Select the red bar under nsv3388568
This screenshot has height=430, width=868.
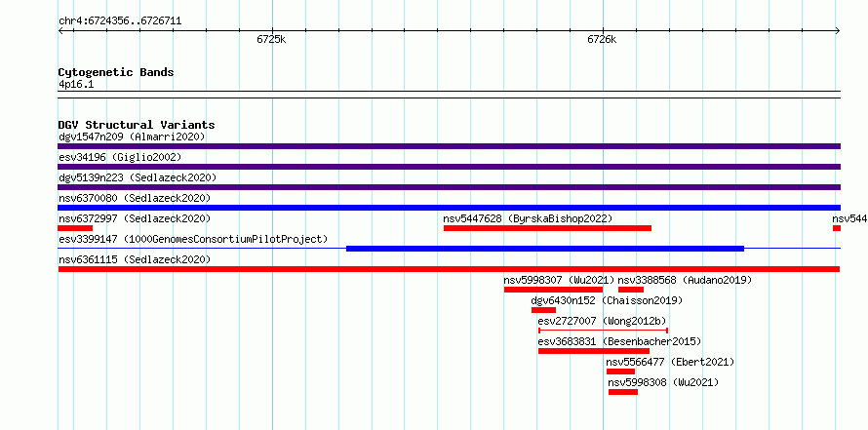tap(631, 290)
